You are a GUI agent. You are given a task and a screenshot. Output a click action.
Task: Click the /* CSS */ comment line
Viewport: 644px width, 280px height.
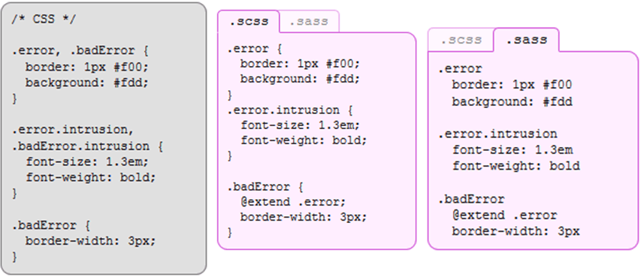(44, 20)
